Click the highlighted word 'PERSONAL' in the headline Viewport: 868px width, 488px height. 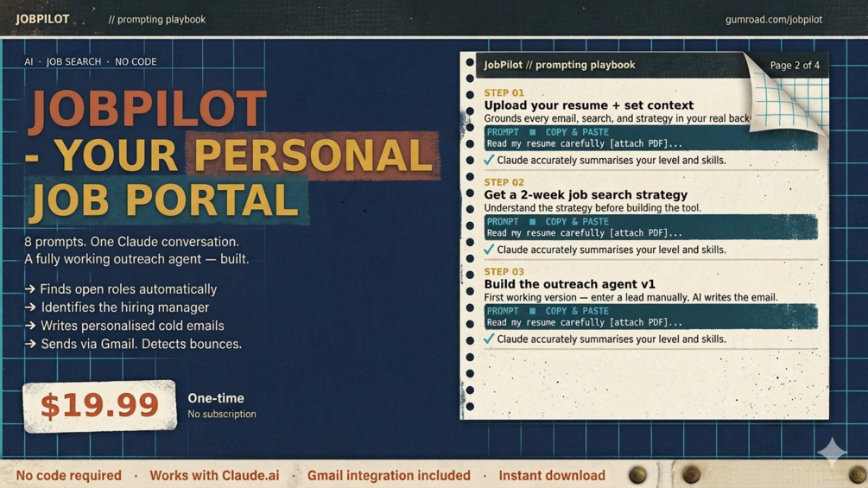tap(313, 155)
